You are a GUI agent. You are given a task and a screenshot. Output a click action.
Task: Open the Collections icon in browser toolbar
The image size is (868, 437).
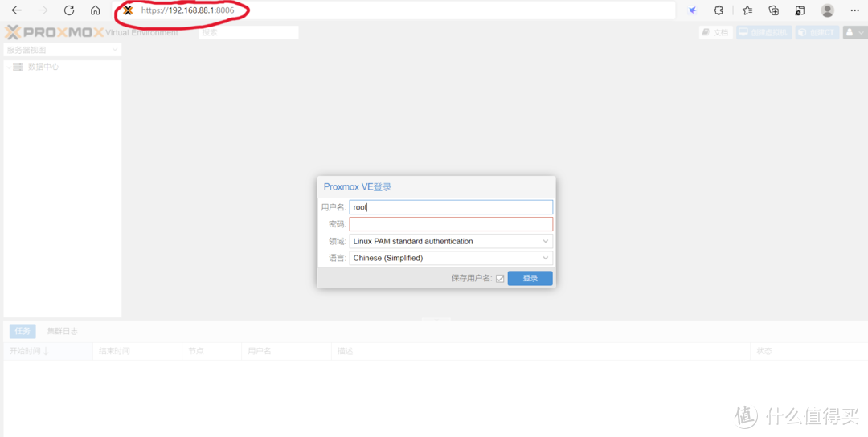tap(774, 10)
